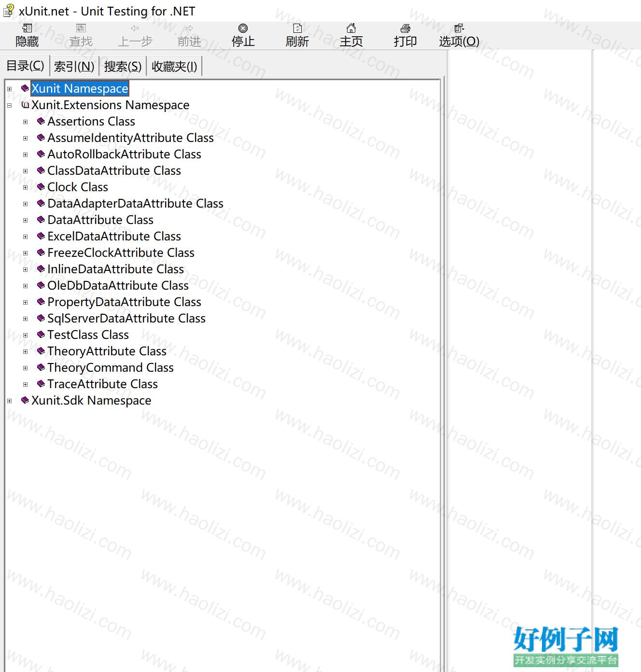Viewport: 641px width, 672px height.
Task: Stop loading with the 停止 icon
Action: [243, 28]
